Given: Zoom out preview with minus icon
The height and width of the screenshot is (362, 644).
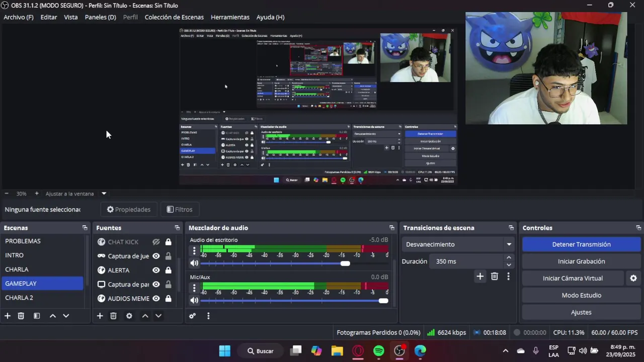Looking at the screenshot, I should [7, 194].
